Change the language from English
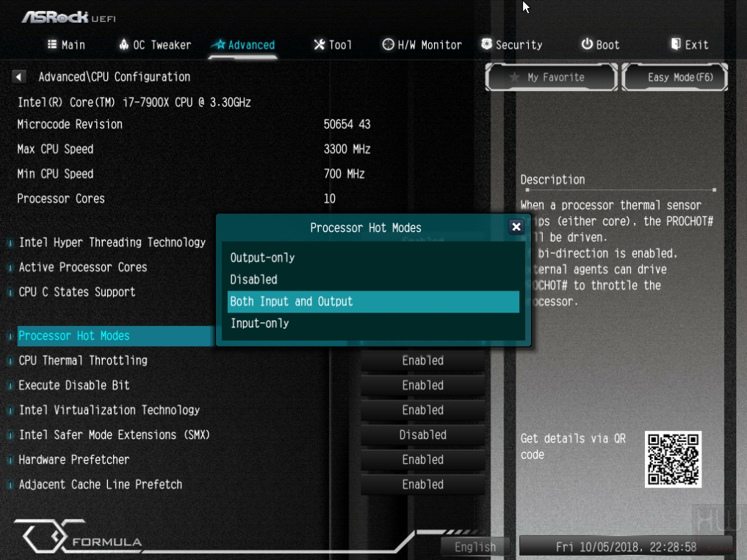747x560 pixels. pyautogui.click(x=475, y=547)
